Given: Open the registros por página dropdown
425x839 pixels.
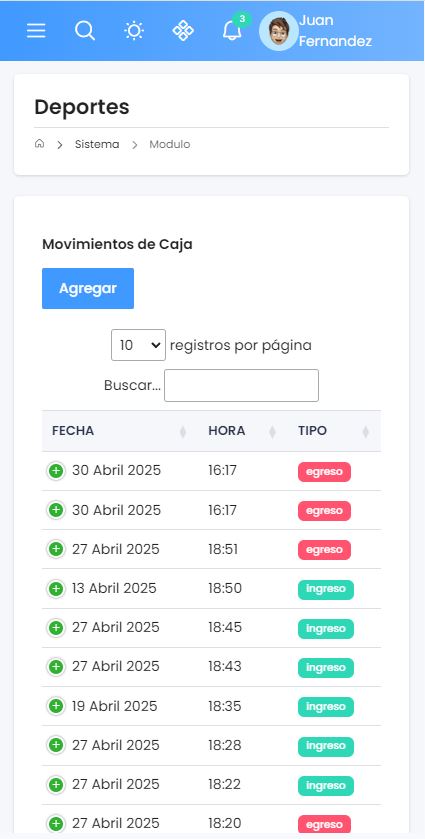Looking at the screenshot, I should [139, 345].
